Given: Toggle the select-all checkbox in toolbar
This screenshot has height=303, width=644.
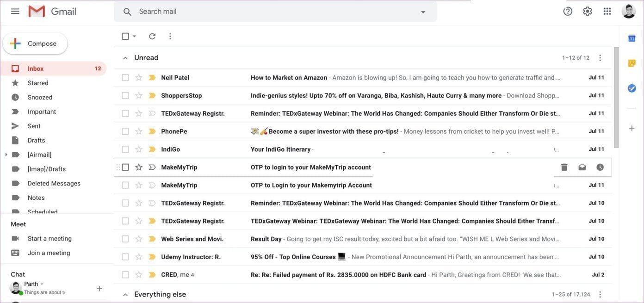Looking at the screenshot, I should (x=125, y=36).
